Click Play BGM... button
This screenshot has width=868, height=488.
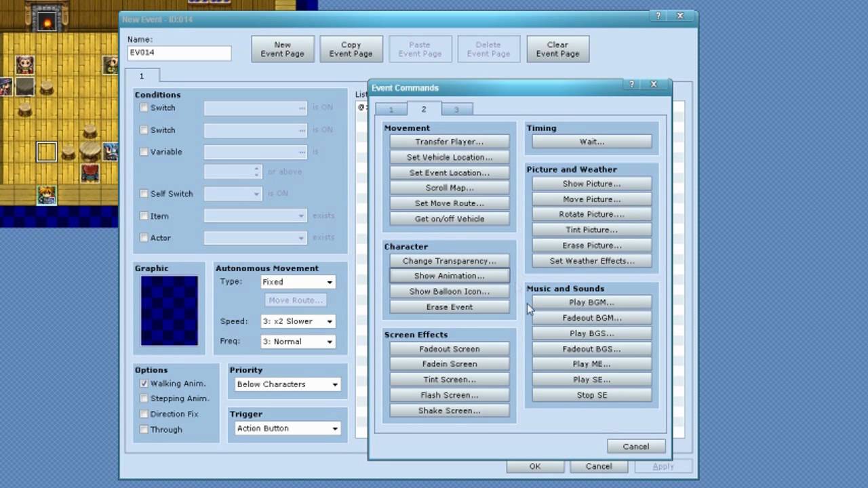[x=592, y=302]
